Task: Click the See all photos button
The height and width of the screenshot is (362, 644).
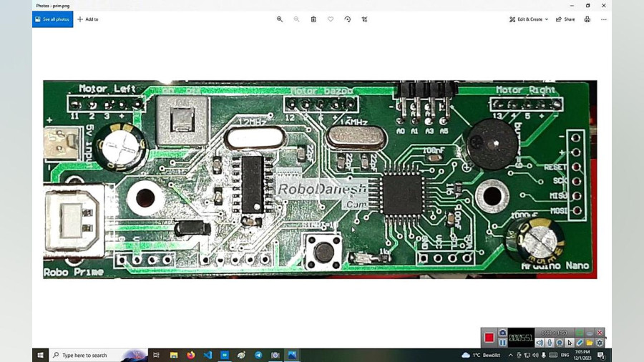Action: [52, 19]
